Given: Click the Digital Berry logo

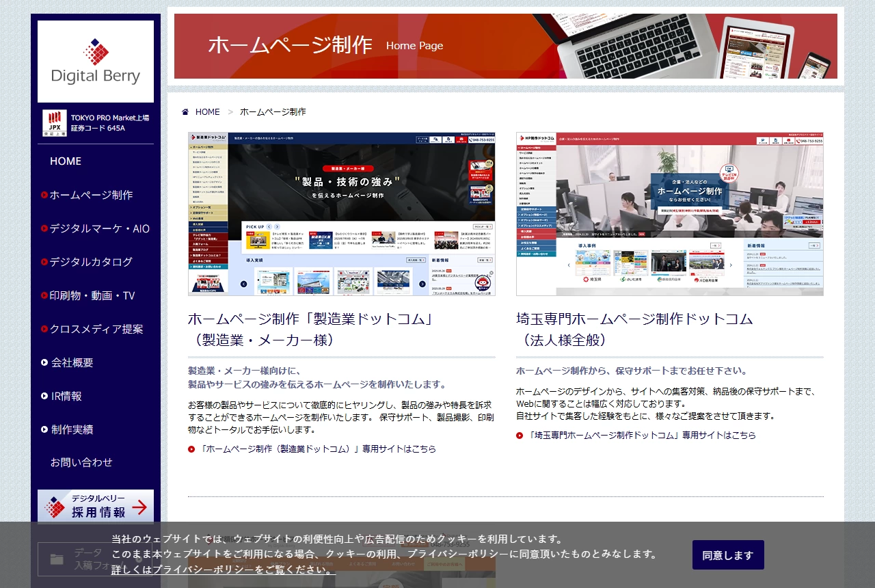Looking at the screenshot, I should click(96, 62).
